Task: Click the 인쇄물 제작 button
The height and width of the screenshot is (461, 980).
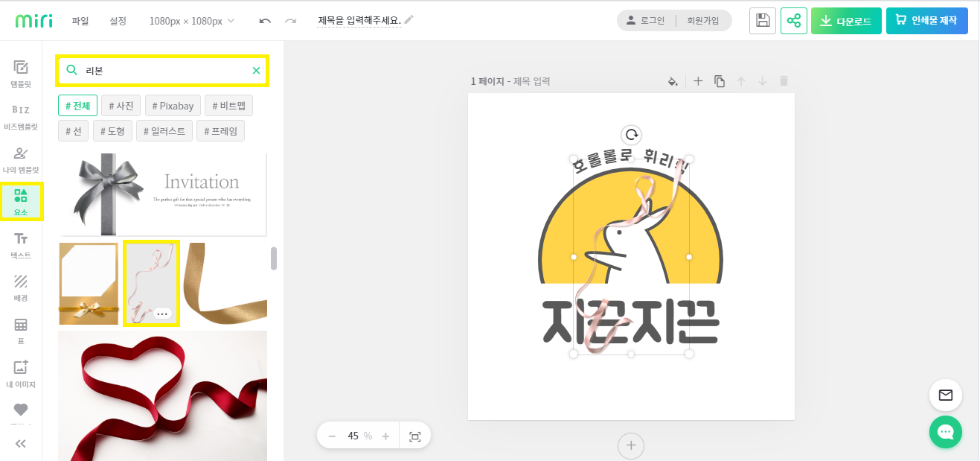Action: [927, 21]
